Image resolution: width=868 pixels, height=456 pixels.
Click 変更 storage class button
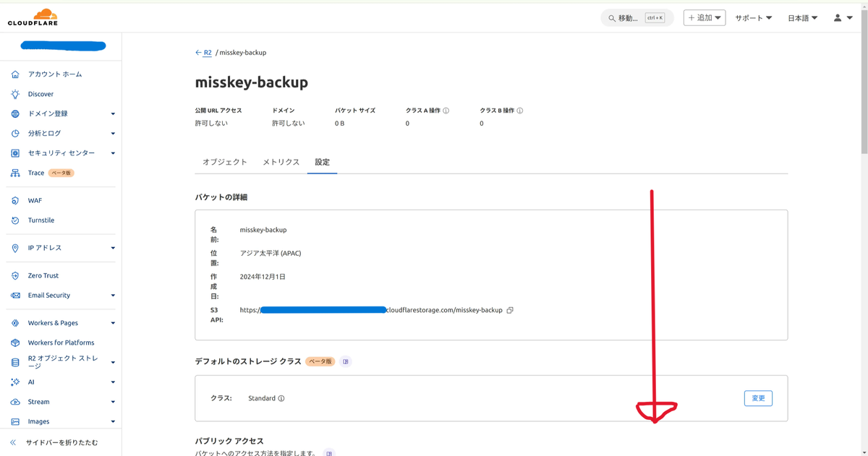tap(758, 398)
